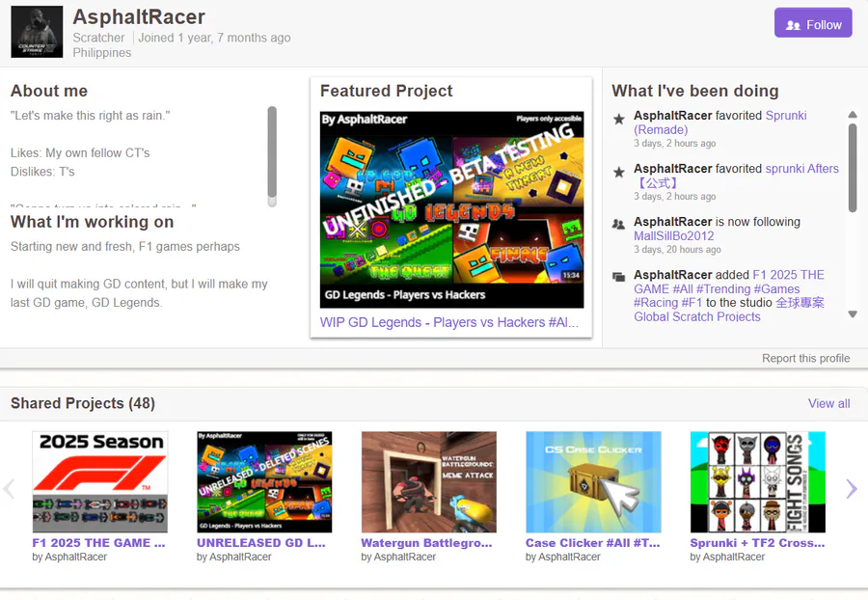Click the Scratcher status label
This screenshot has width=868, height=600.
click(98, 38)
